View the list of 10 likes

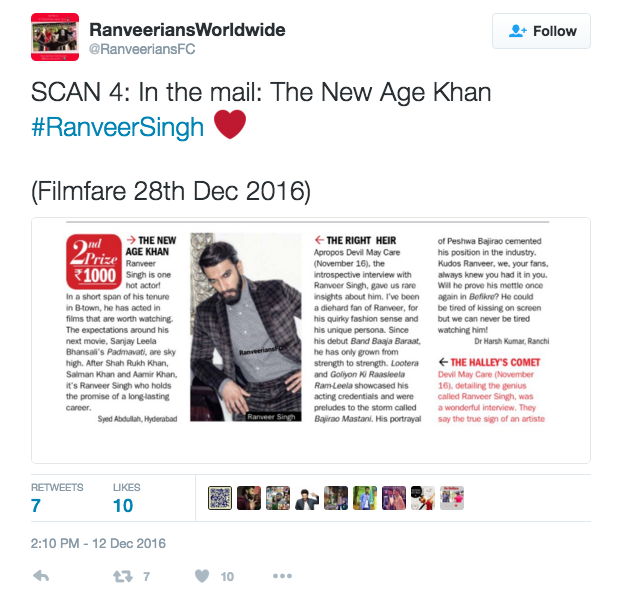tap(126, 498)
